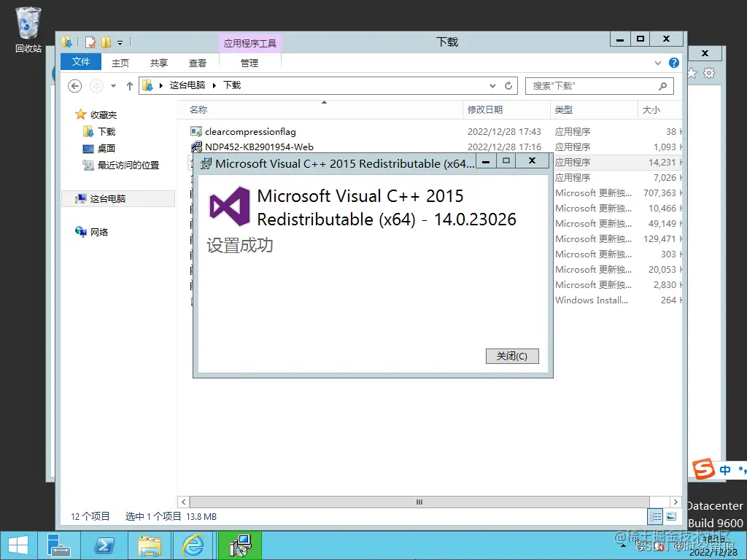Click the NDP452-KB2901954-Web file icon
747x560 pixels.
tap(196, 147)
